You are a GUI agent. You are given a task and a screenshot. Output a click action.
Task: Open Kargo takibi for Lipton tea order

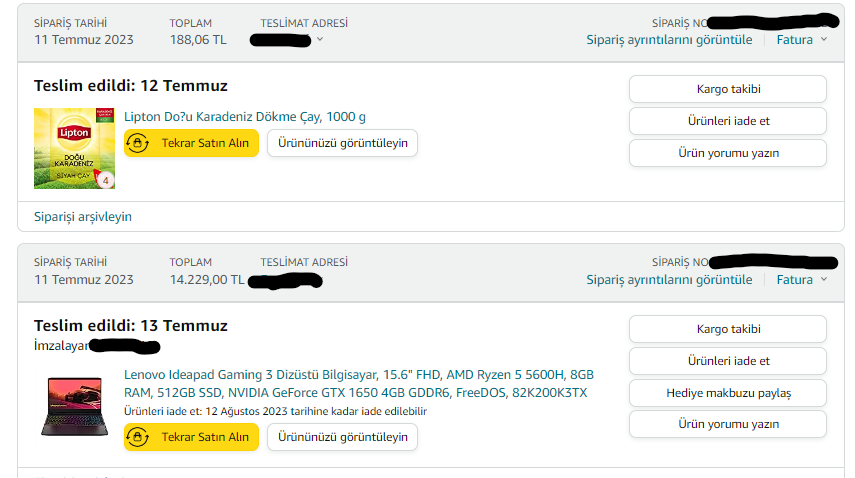tap(727, 89)
